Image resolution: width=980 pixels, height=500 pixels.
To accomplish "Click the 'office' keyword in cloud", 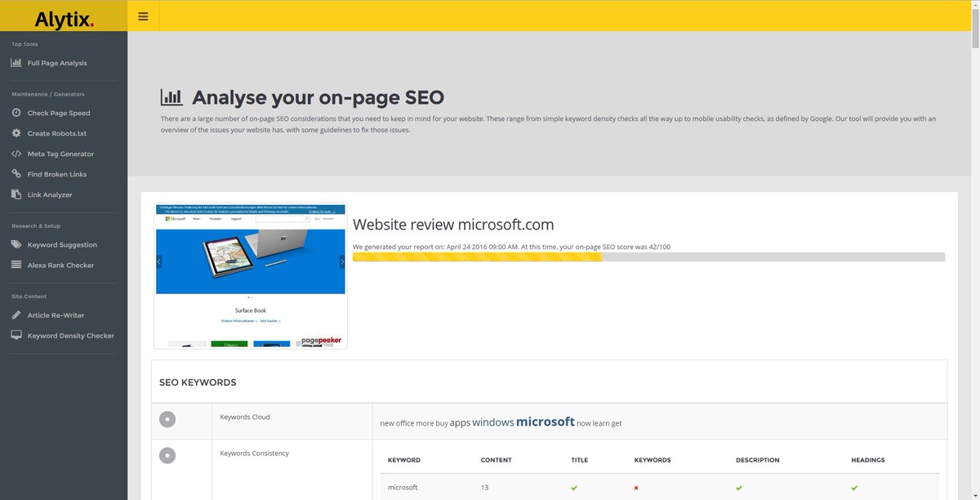I will pos(404,423).
